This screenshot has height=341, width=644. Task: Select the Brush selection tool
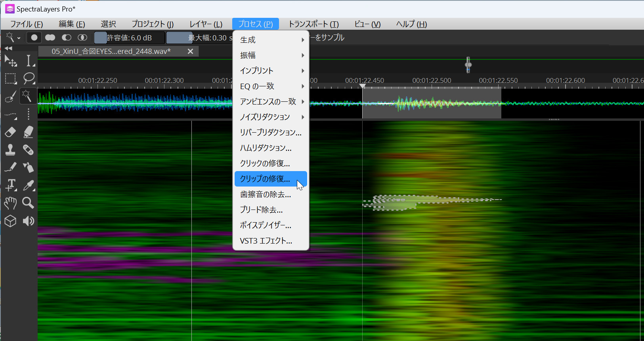coord(10,96)
